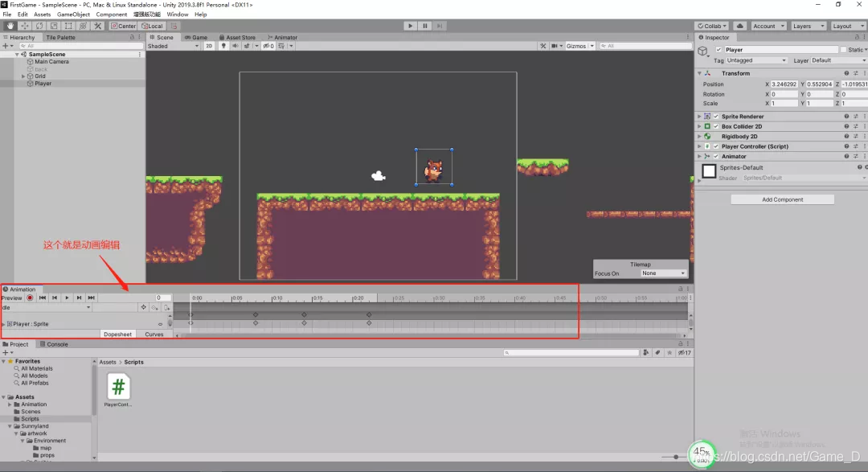The width and height of the screenshot is (868, 472).
Task: Toggle Preview in Animation window
Action: 11,298
